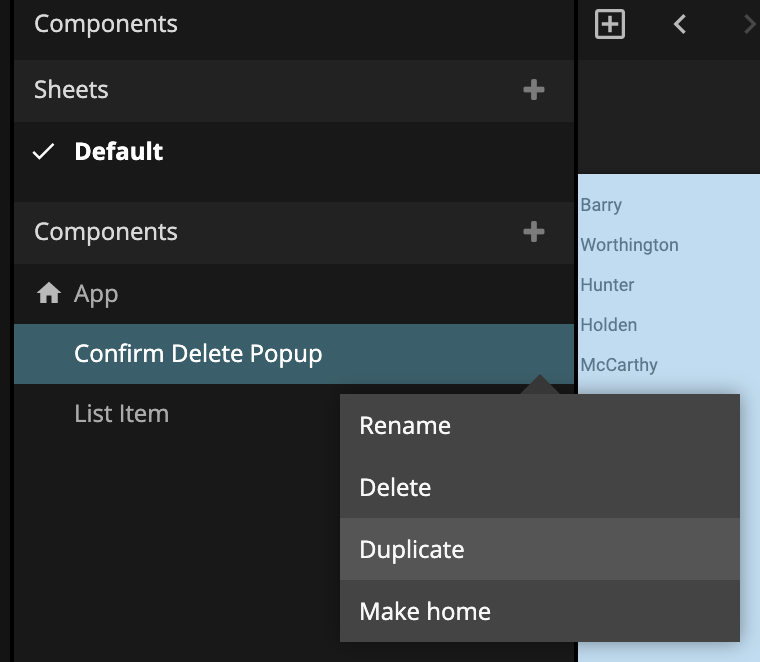Open the List Item component
Screen dimensions: 760x662
pos(122,414)
